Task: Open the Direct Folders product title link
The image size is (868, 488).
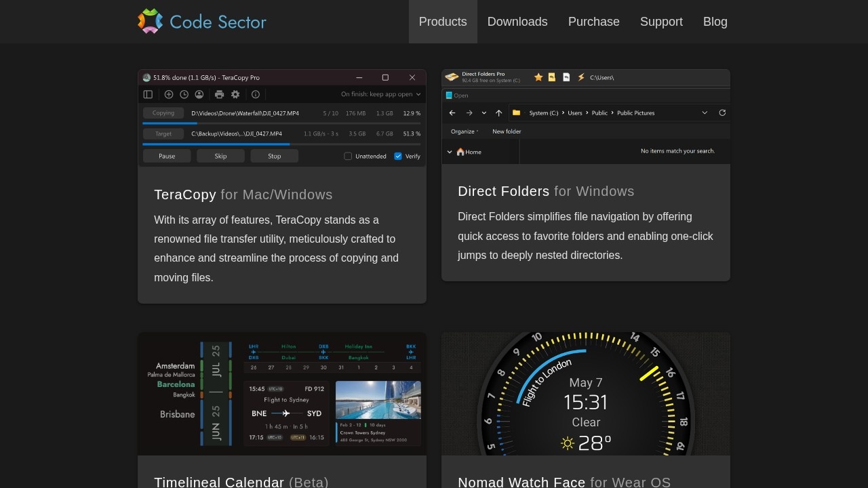Action: pyautogui.click(x=504, y=191)
